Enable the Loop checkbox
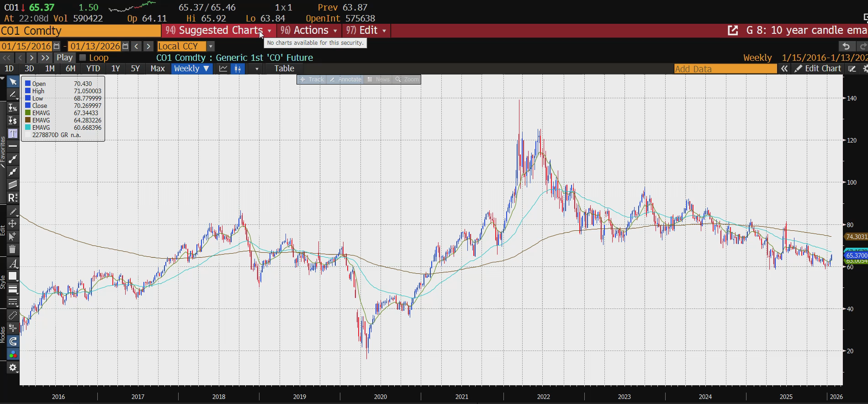This screenshot has width=868, height=404. click(x=83, y=58)
